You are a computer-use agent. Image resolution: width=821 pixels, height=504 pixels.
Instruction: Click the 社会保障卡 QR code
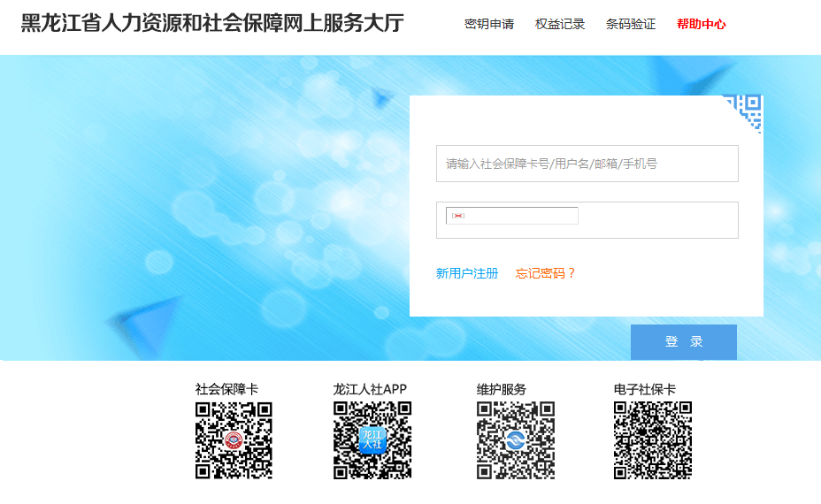234,440
